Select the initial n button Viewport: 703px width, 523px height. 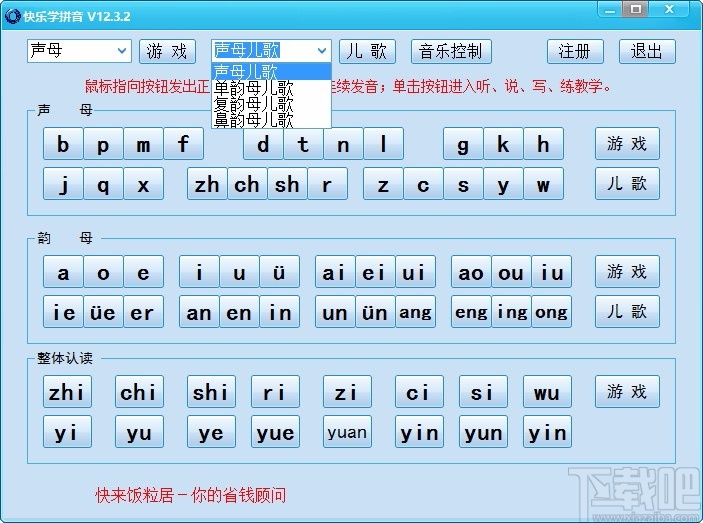coord(343,143)
